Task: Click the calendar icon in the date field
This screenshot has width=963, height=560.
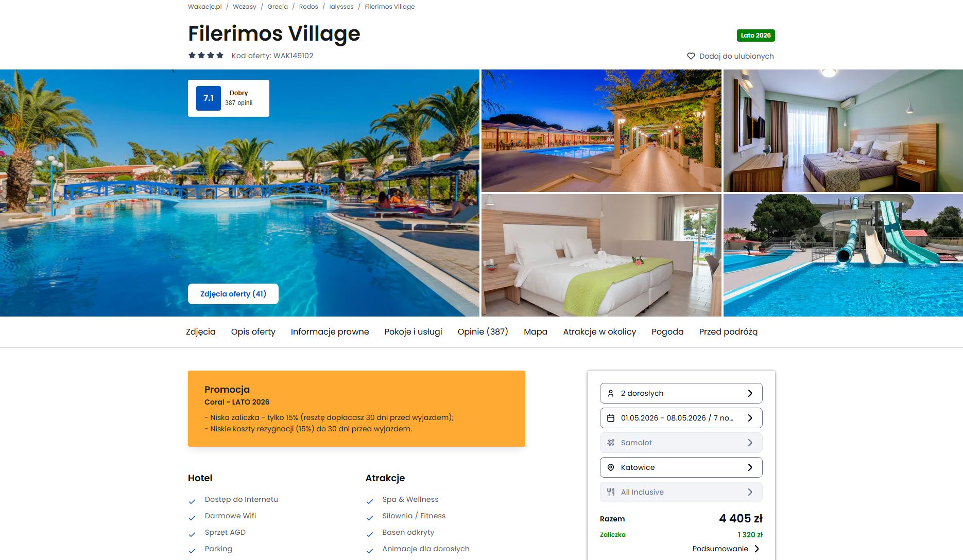Action: 611,418
